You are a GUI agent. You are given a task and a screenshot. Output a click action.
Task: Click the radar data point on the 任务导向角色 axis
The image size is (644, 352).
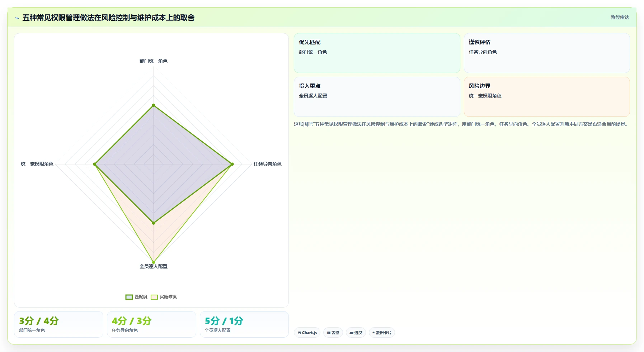coord(232,164)
